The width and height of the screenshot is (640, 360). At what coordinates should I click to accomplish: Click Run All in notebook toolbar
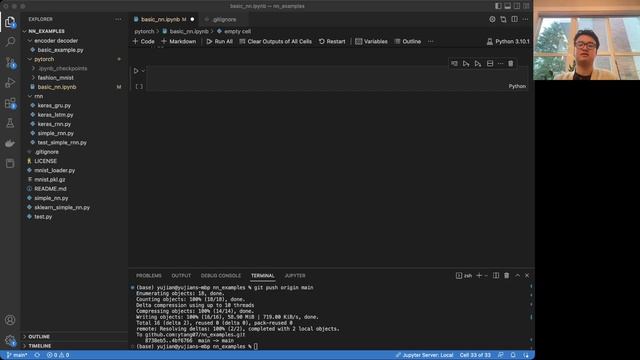click(220, 41)
